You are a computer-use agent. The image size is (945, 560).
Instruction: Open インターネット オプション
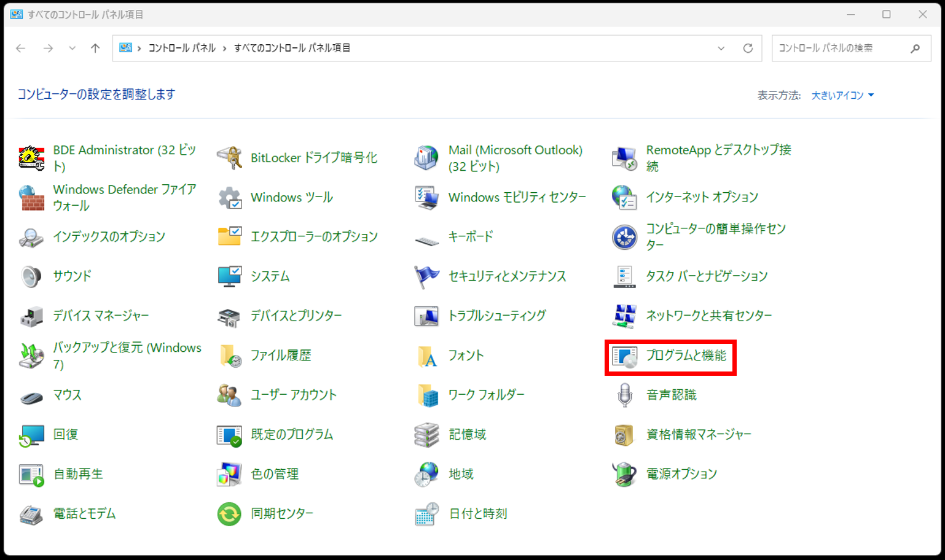click(x=702, y=198)
